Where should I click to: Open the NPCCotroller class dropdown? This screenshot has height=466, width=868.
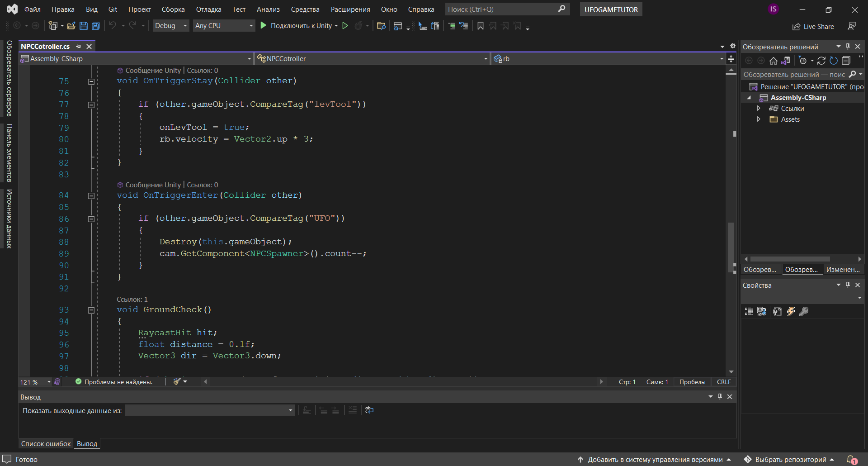(x=373, y=58)
